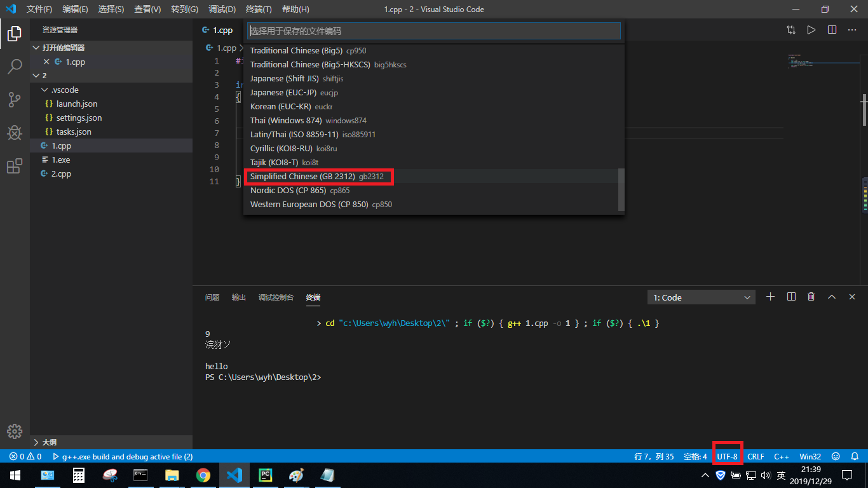
Task: Open 选择(S) menu
Action: (x=111, y=10)
